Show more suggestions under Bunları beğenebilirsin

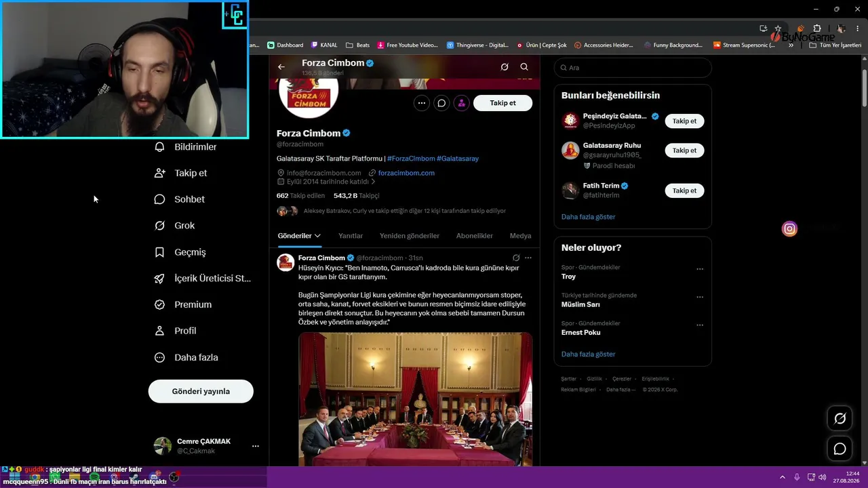pos(588,217)
